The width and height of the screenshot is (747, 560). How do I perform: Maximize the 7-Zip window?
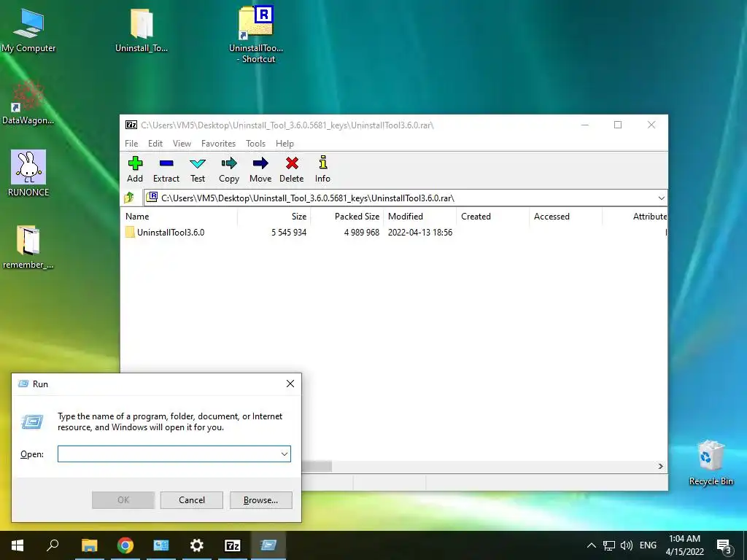(x=618, y=125)
